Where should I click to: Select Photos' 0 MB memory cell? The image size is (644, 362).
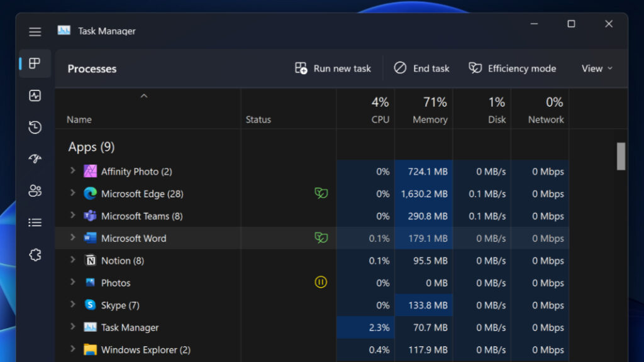[424, 283]
